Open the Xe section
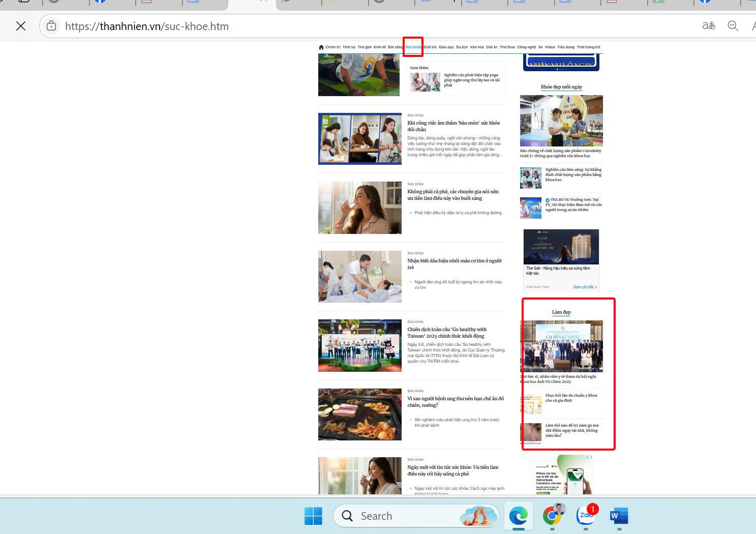756x534 pixels. pyautogui.click(x=540, y=47)
